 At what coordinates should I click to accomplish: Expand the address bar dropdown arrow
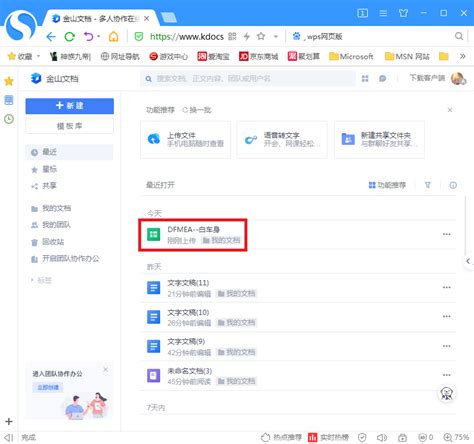coord(276,36)
